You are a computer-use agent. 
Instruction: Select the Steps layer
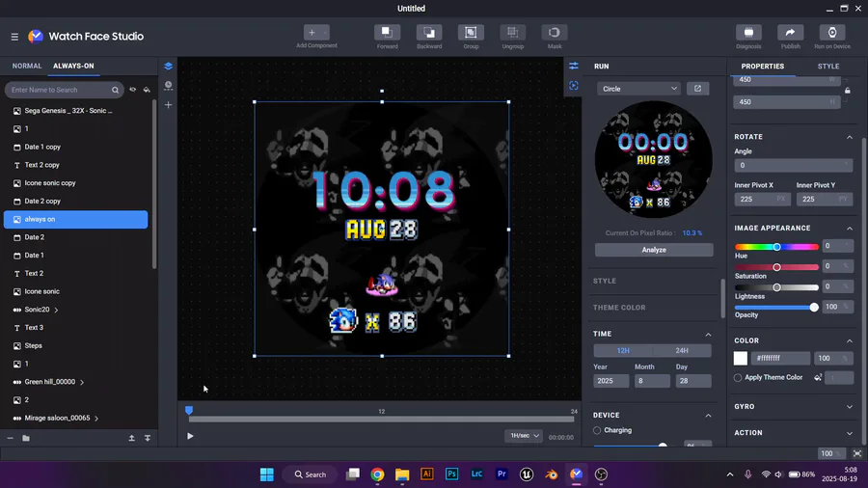pos(76,346)
